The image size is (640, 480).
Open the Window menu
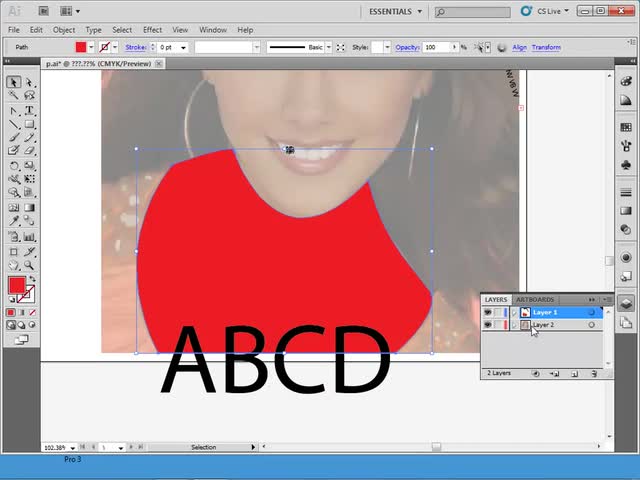[x=213, y=30]
